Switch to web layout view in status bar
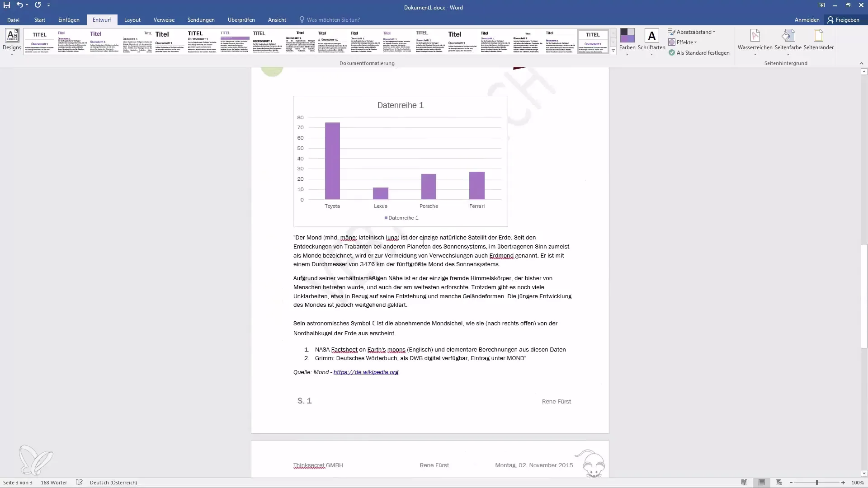 778,483
